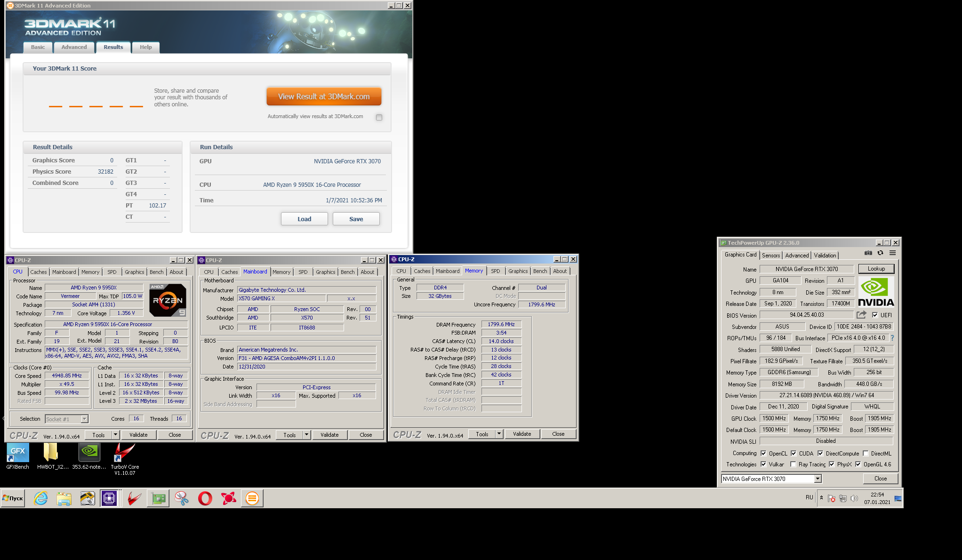
Task: Click the Load button in Run Details
Action: click(305, 219)
